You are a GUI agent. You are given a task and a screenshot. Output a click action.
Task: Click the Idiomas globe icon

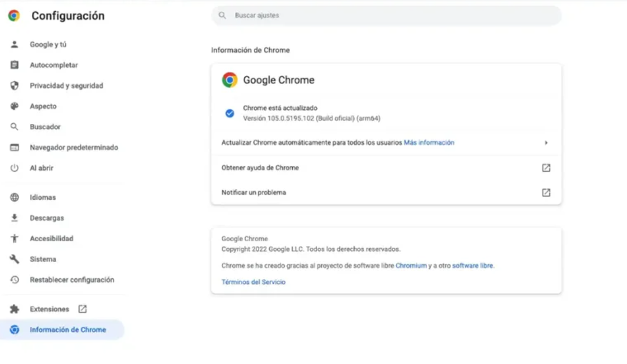pyautogui.click(x=15, y=198)
